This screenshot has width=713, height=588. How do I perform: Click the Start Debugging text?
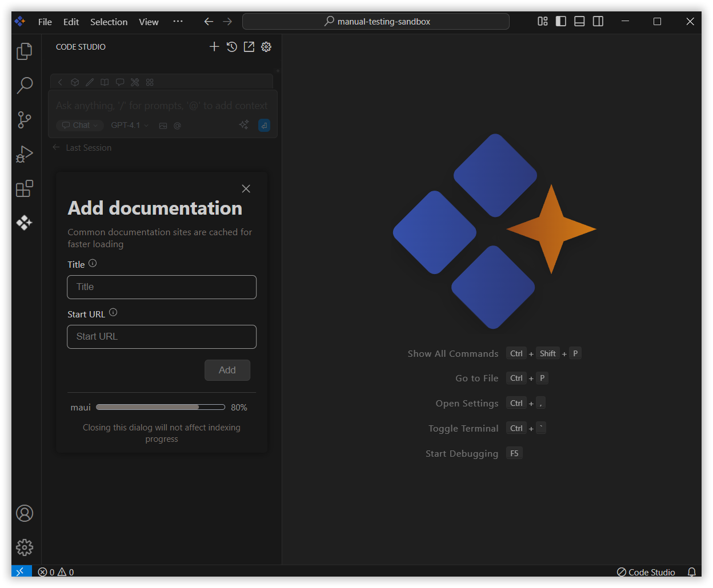462,453
